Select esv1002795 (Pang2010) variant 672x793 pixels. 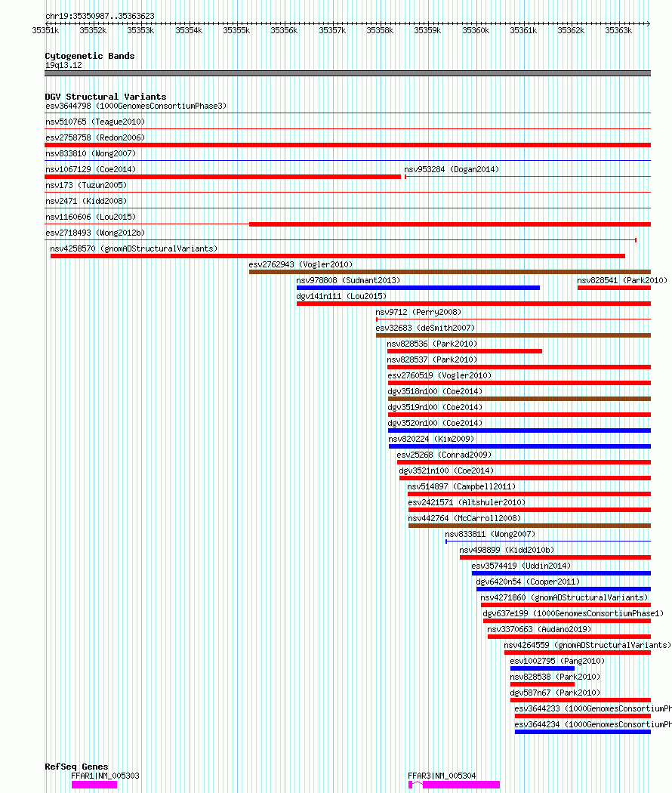pos(557,661)
